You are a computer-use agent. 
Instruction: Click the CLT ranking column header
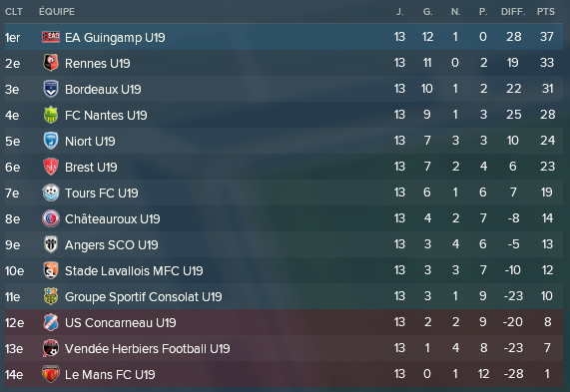click(x=14, y=12)
